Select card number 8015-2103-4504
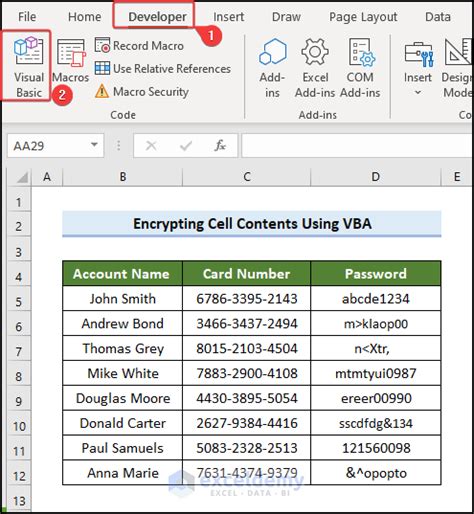This screenshot has height=514, width=474. 247,348
